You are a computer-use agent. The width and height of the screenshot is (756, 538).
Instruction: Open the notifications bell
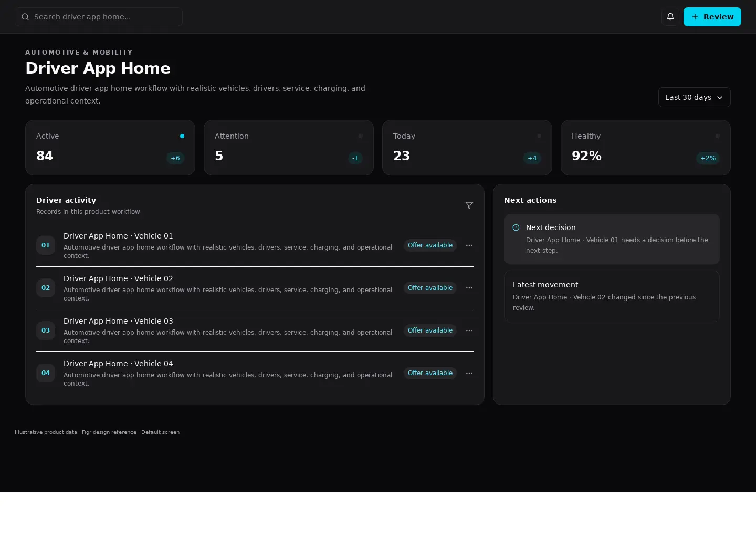(670, 17)
